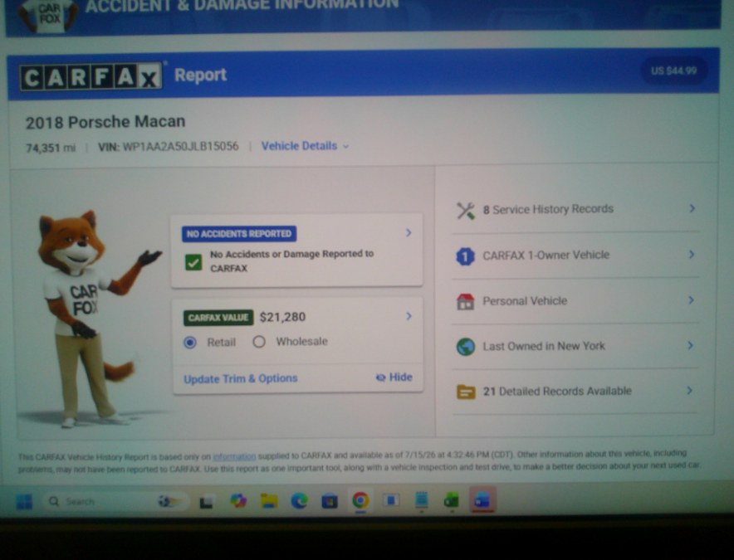
Task: Open the Windows Start menu
Action: point(24,502)
